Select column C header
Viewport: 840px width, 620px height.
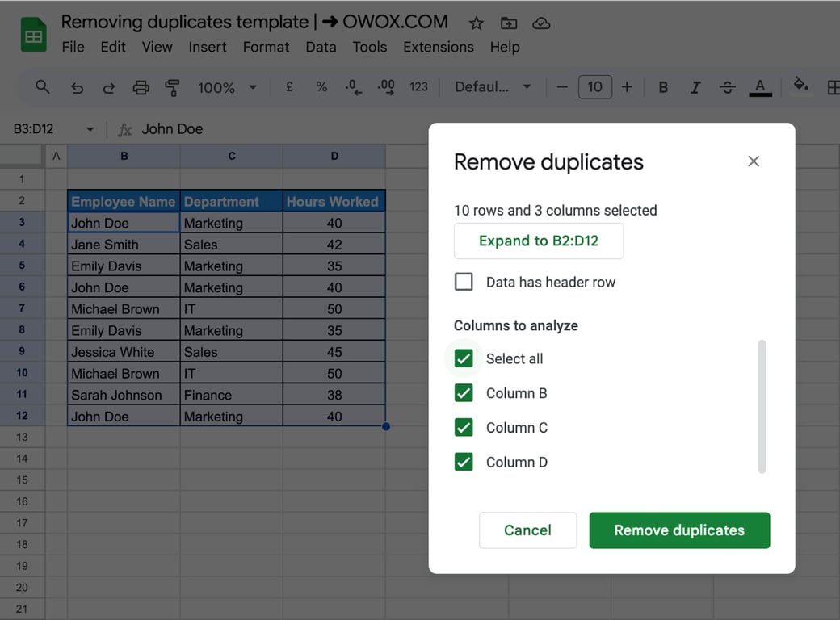[x=232, y=156]
